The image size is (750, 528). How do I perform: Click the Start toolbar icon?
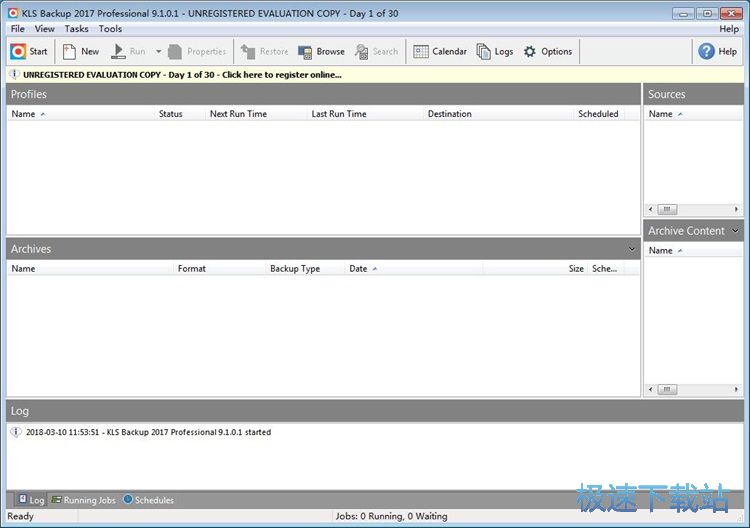pos(29,52)
